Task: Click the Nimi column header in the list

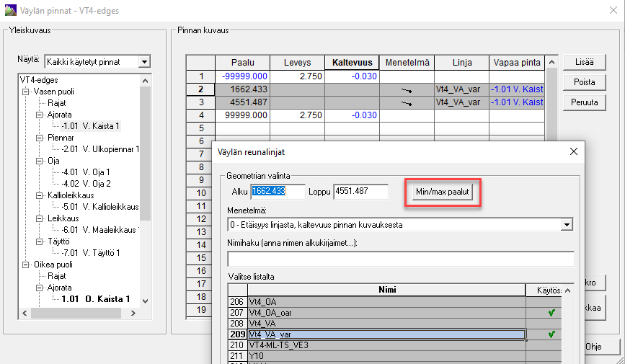Action: tap(386, 290)
